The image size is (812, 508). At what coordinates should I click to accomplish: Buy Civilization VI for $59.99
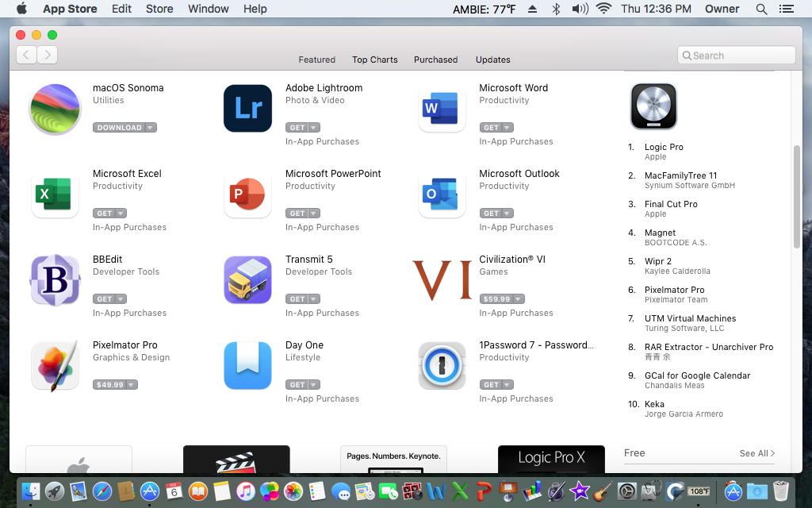[x=496, y=299]
